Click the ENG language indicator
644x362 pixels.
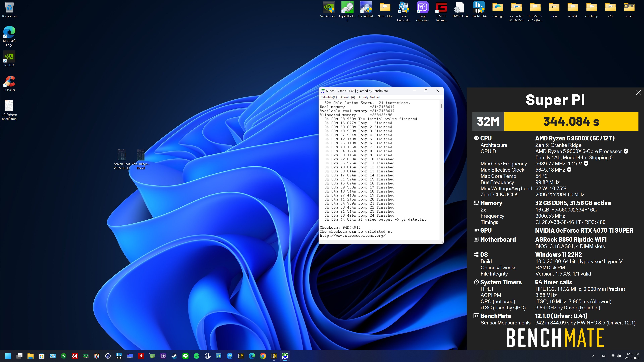coord(603,356)
